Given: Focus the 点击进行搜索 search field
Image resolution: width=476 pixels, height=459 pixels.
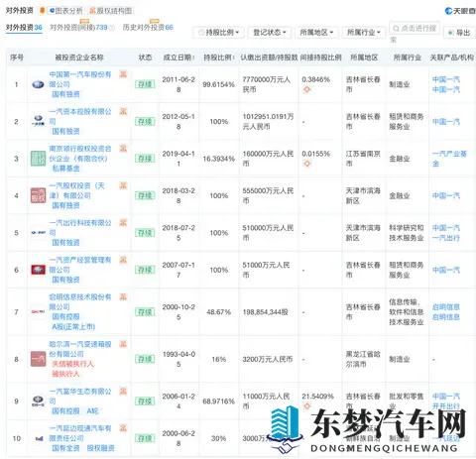Looking at the screenshot, I should point(415,29).
